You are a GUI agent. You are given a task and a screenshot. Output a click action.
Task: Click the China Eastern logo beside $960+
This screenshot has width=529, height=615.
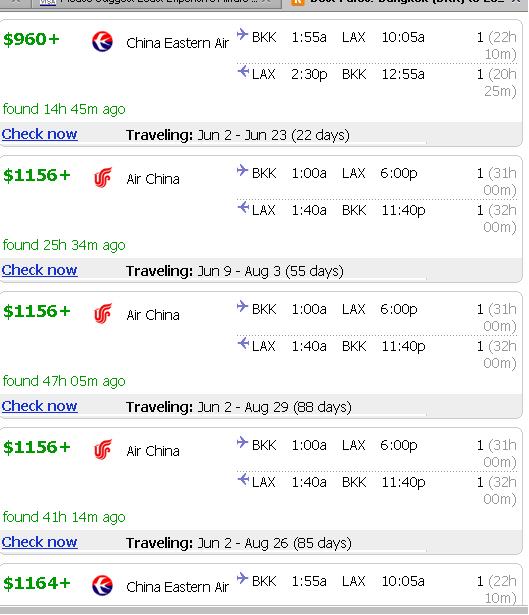pyautogui.click(x=102, y=42)
